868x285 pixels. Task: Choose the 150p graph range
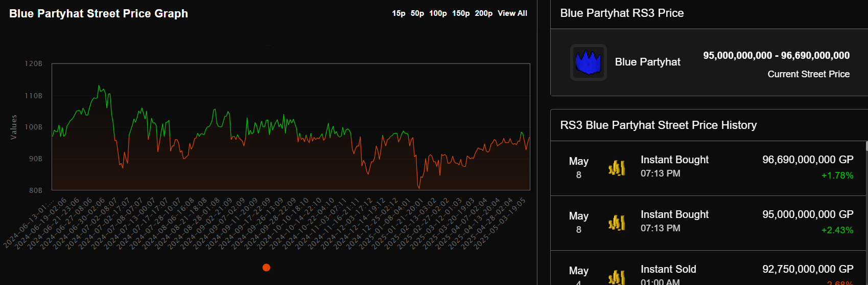click(461, 13)
